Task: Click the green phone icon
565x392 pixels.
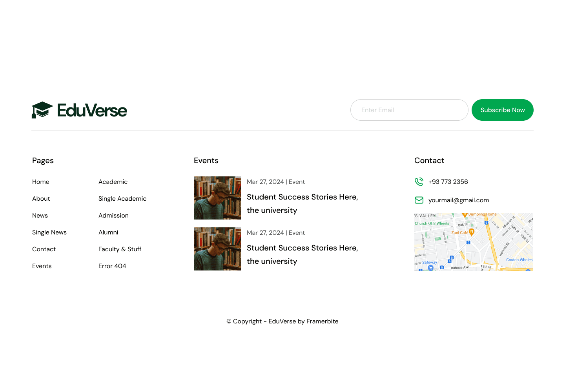Action: pyautogui.click(x=419, y=182)
